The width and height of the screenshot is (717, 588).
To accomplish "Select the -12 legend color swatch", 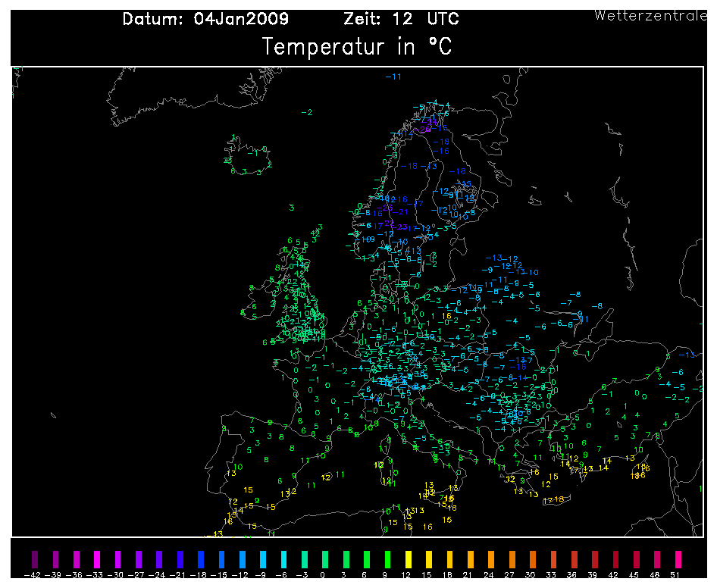I will pos(243,560).
